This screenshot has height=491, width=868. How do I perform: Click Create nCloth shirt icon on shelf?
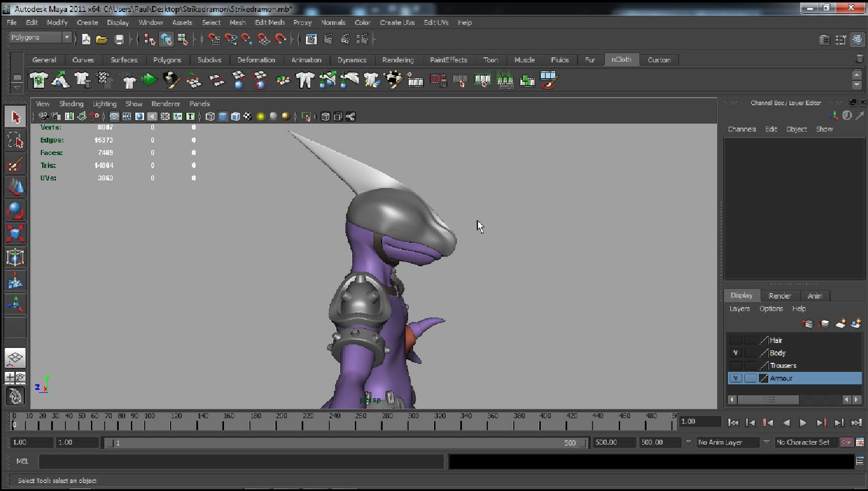click(x=39, y=80)
